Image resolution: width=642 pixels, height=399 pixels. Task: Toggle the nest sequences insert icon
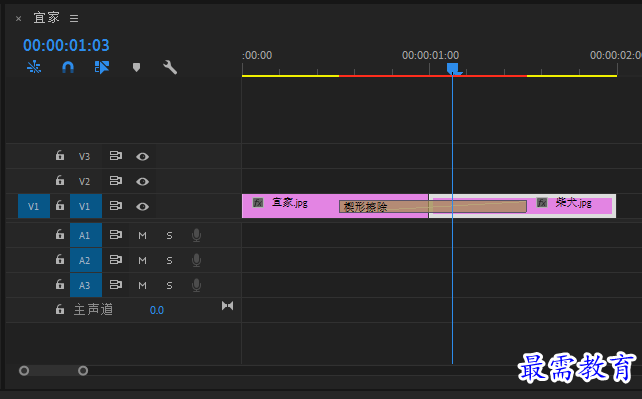click(34, 67)
